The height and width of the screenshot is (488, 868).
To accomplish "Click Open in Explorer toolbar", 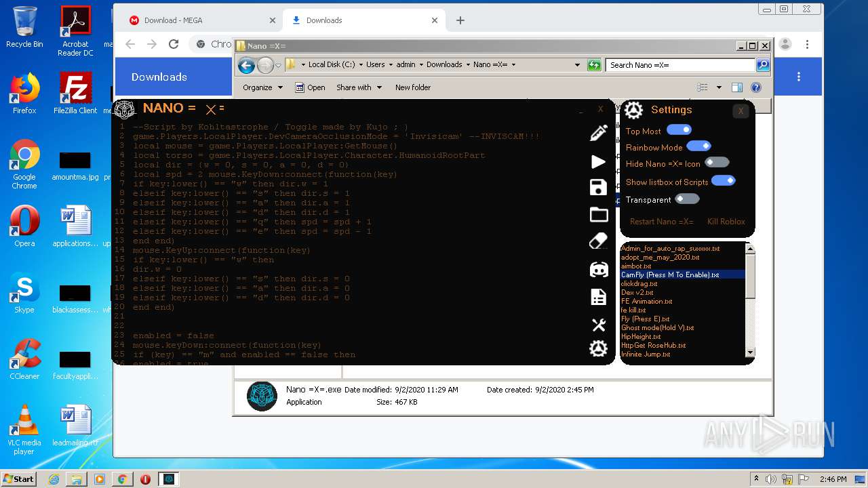I will tap(310, 87).
